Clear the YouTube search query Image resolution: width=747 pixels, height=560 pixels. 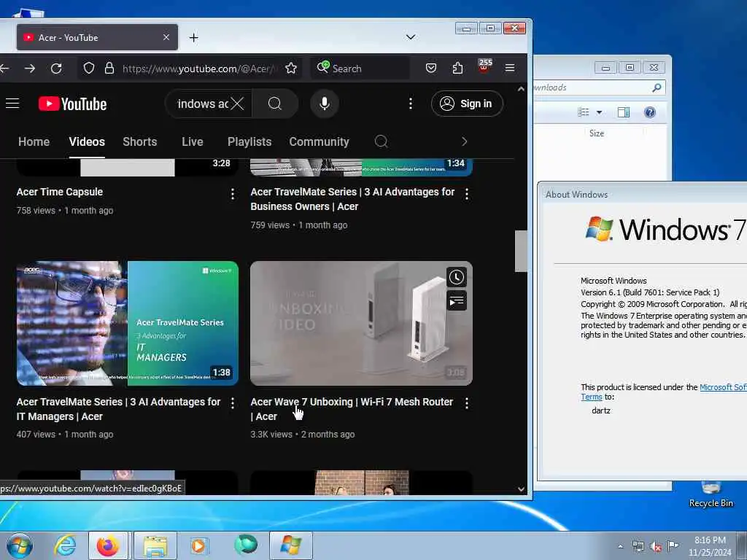[237, 104]
